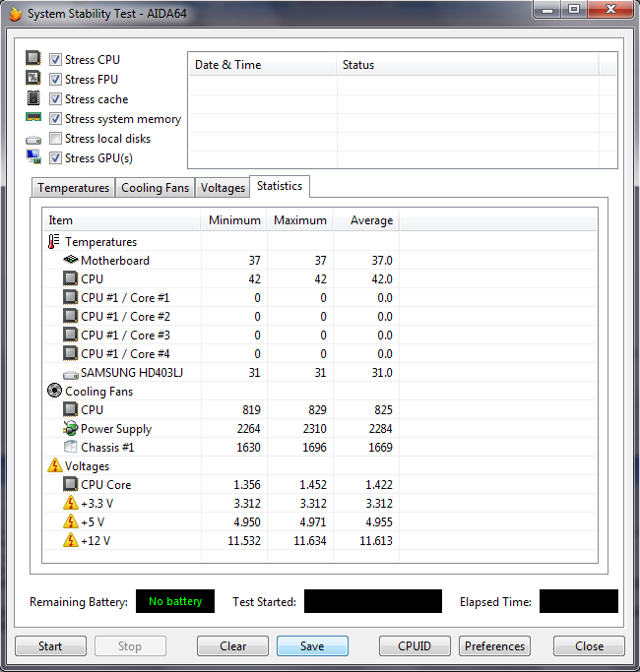
Task: Click the CPU temperature row chip icon
Action: [70, 278]
